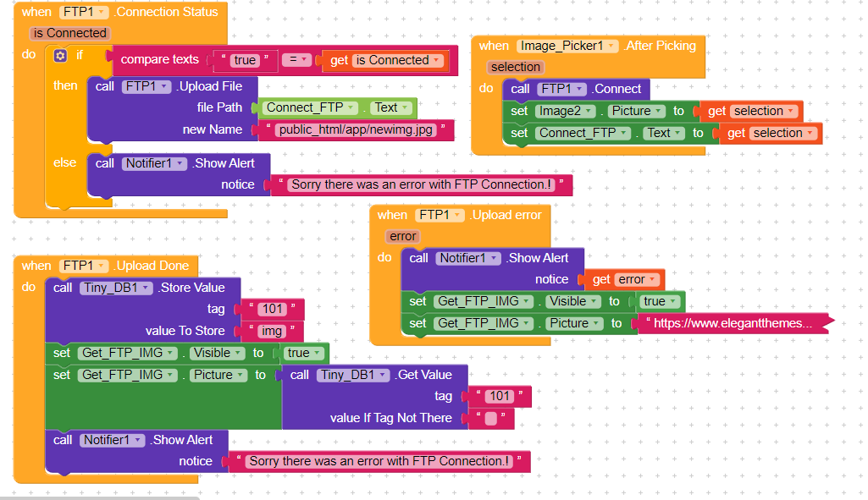Open Notifier1 dropdown in Upload error handler
This screenshot has width=868, height=500.
[x=468, y=258]
